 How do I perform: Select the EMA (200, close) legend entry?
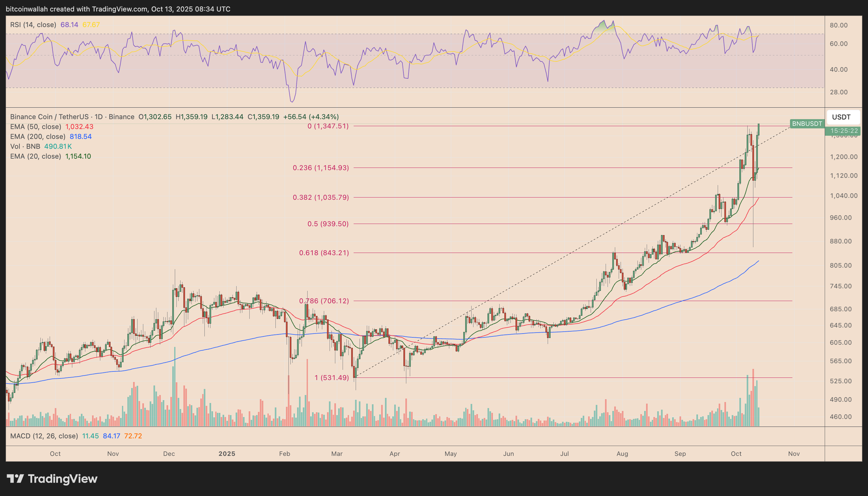pos(38,137)
